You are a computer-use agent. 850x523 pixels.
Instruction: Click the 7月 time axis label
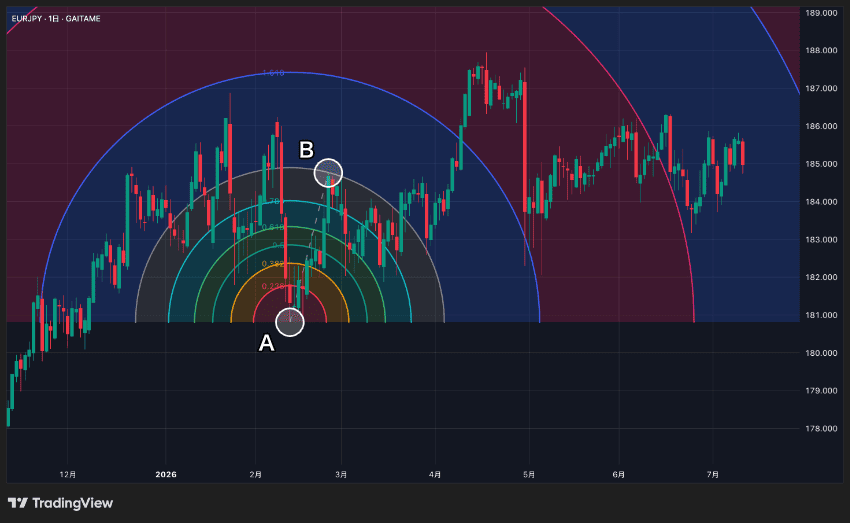point(713,474)
